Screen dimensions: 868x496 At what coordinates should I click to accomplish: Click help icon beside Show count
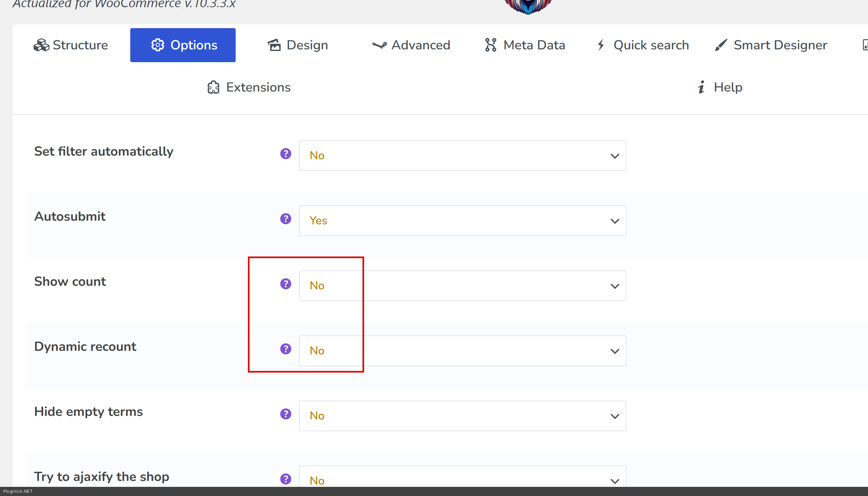(x=285, y=284)
